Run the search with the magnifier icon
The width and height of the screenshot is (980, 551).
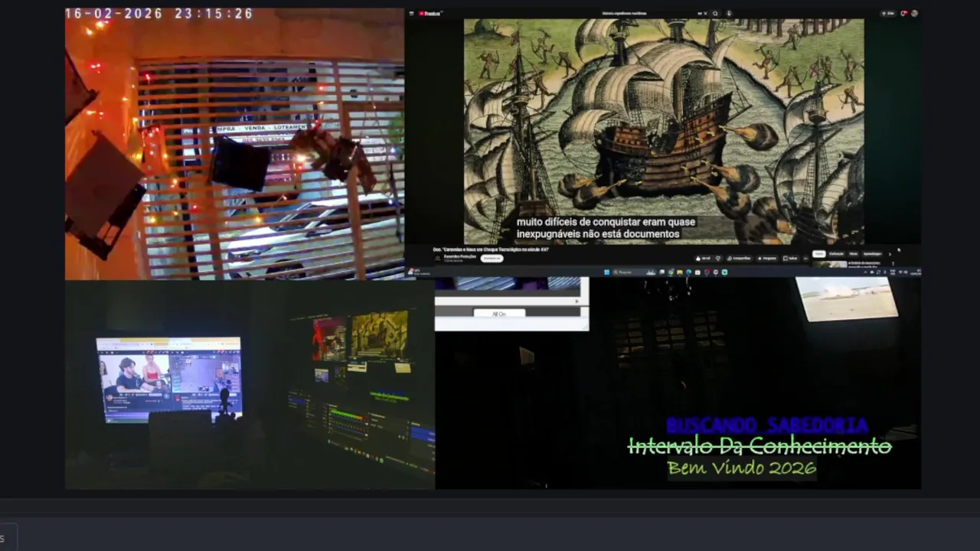pyautogui.click(x=715, y=13)
